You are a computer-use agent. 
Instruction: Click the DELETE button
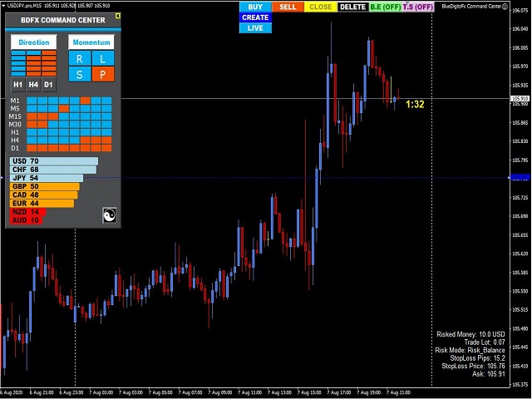point(352,7)
